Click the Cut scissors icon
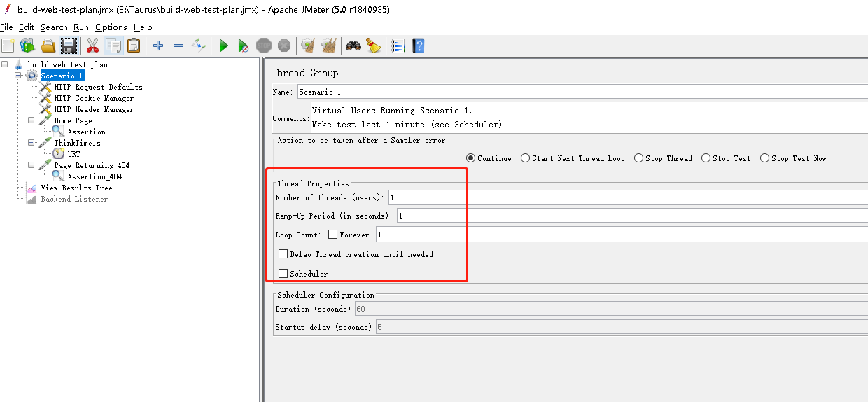868x402 pixels. click(x=92, y=46)
